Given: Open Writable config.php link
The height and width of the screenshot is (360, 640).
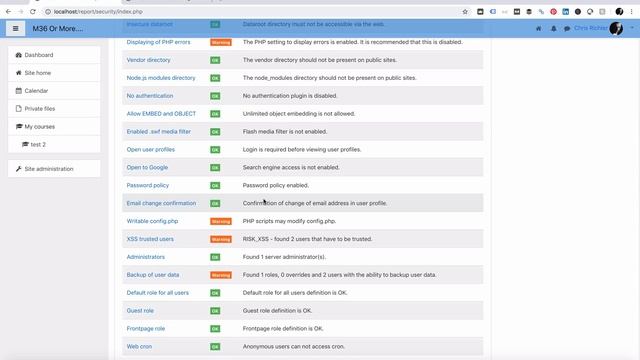Looking at the screenshot, I should pos(152,221).
